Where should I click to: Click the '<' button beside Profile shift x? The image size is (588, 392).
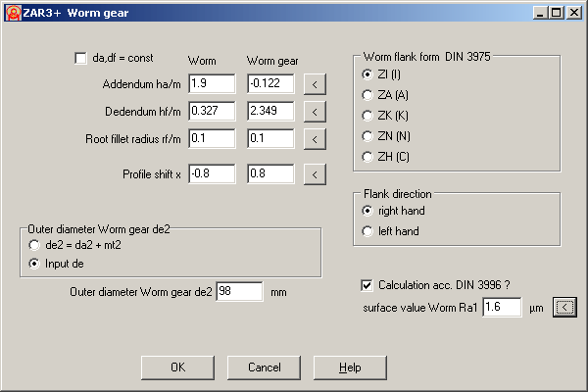(314, 174)
